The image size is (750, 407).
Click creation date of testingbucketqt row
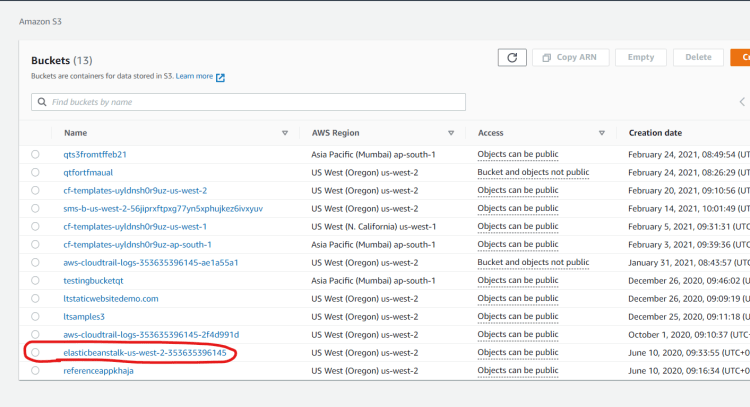point(689,280)
